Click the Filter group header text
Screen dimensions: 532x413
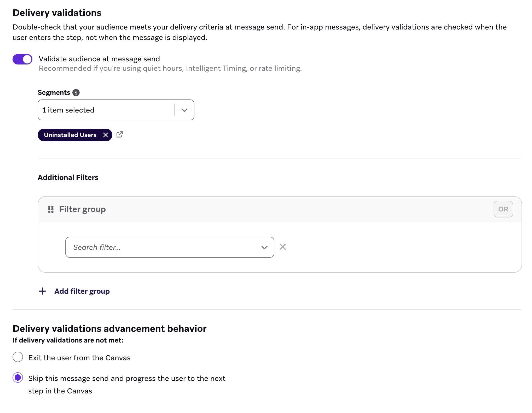coord(83,209)
